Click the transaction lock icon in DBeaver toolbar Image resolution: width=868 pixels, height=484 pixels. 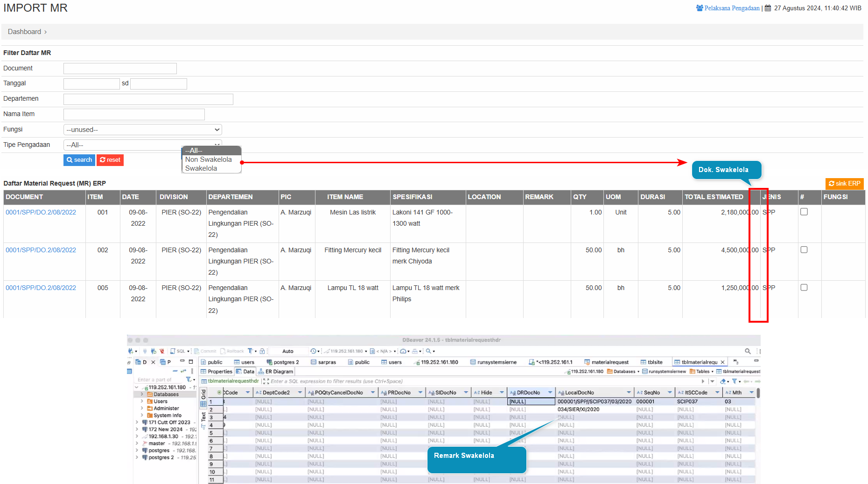[262, 351]
